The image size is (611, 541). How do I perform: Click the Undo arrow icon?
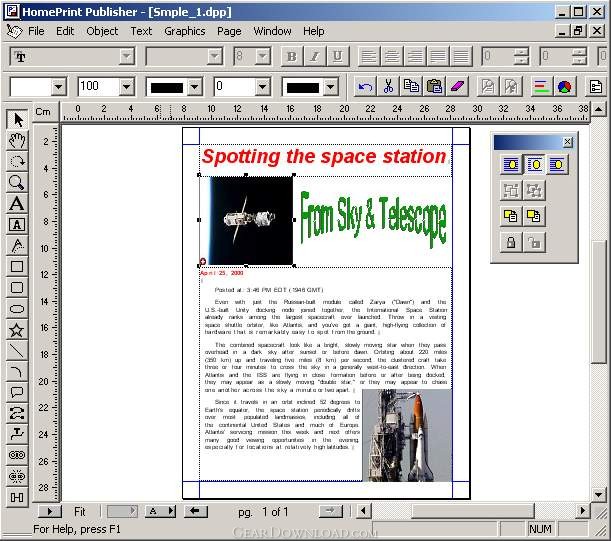pos(365,86)
